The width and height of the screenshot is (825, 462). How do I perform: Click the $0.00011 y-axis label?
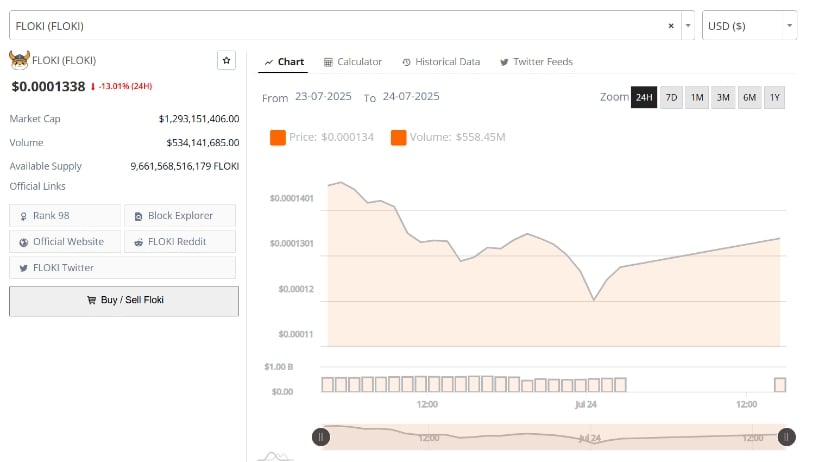(296, 334)
